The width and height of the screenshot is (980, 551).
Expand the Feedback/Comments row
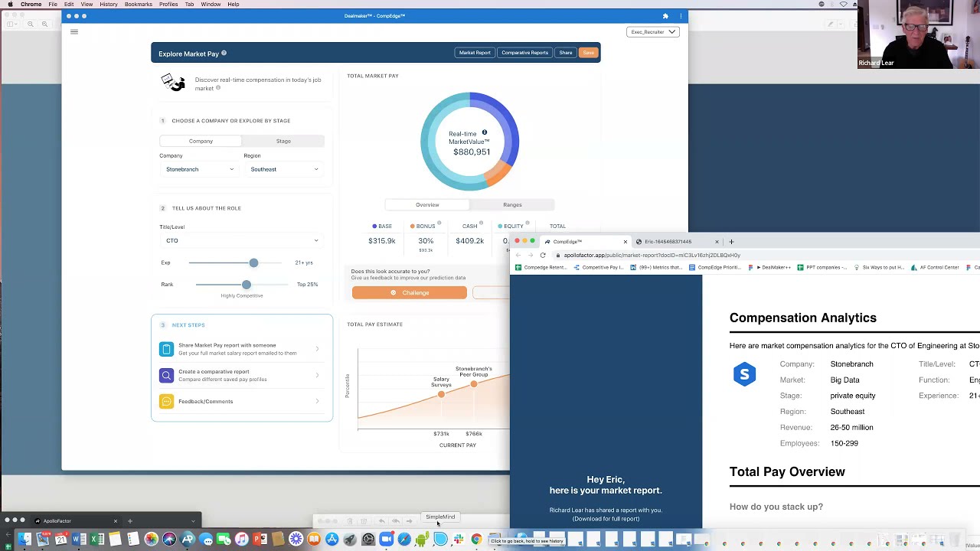coord(242,401)
